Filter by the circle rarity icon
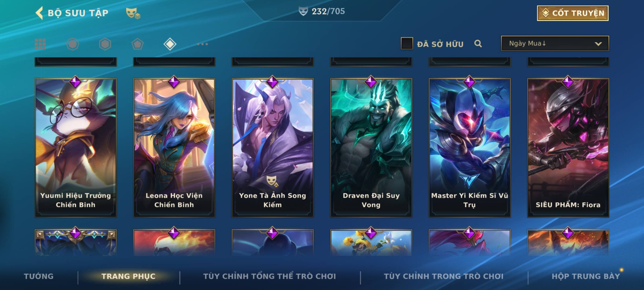Image resolution: width=644 pixels, height=290 pixels. click(x=73, y=44)
